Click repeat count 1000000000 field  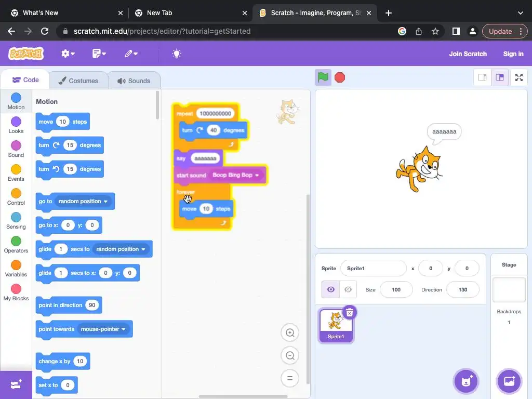coord(216,113)
